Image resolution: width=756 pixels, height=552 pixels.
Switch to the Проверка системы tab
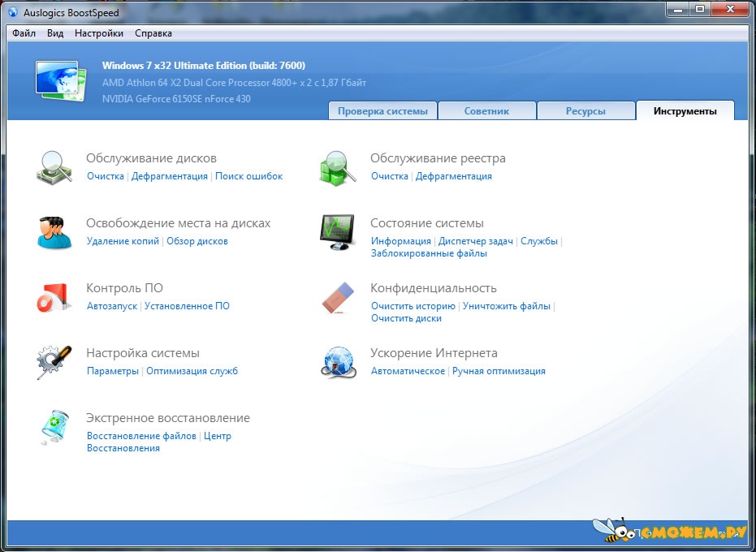coord(382,111)
